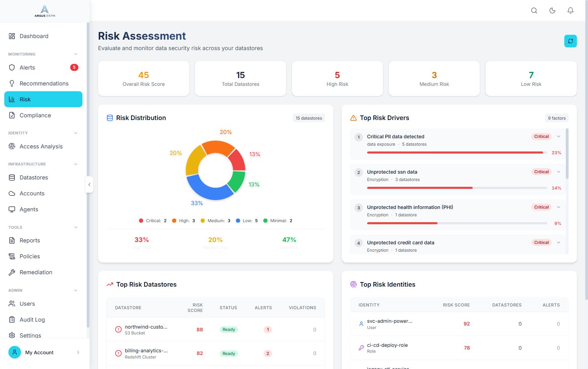588x369 pixels.
Task: Open notifications bell icon
Action: pyautogui.click(x=570, y=10)
